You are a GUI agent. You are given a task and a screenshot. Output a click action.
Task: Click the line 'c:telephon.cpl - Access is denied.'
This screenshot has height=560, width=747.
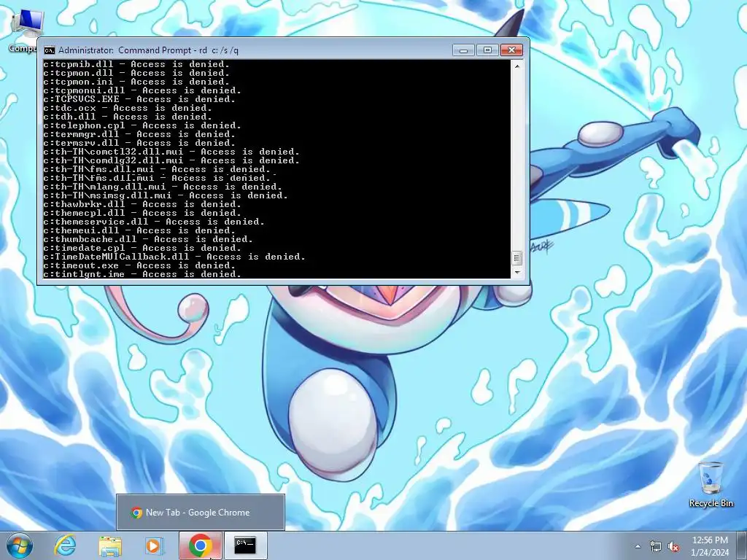[x=142, y=125]
